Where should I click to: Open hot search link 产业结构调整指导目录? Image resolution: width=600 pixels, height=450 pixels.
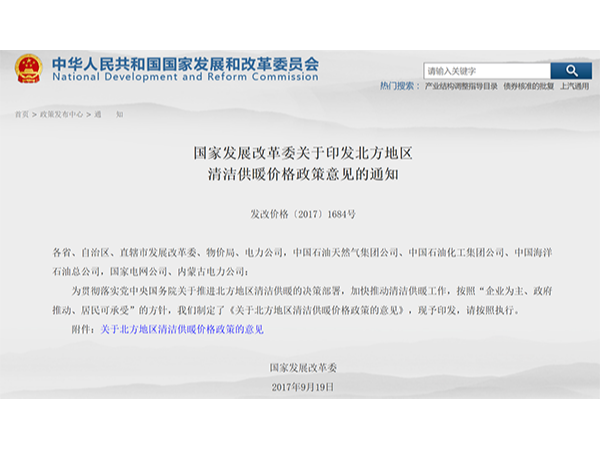461,87
